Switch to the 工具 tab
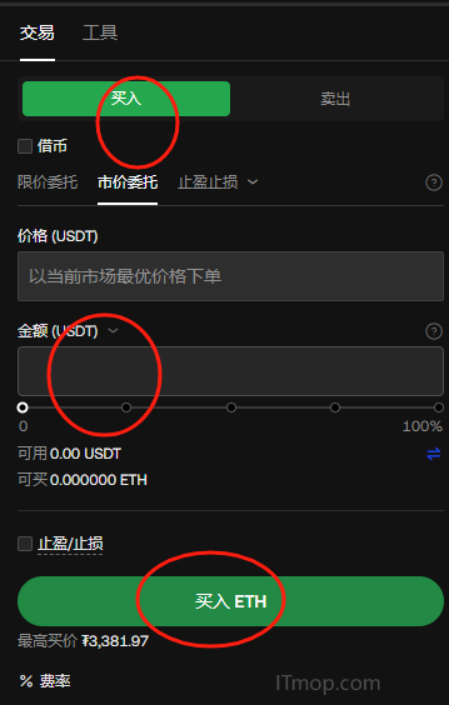 [x=100, y=33]
